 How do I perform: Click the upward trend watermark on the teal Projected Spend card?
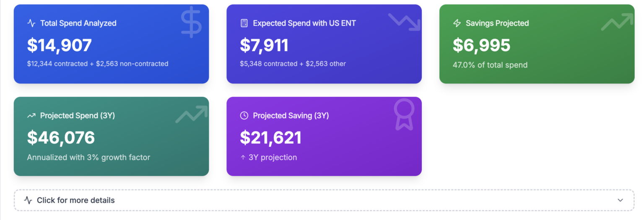191,114
